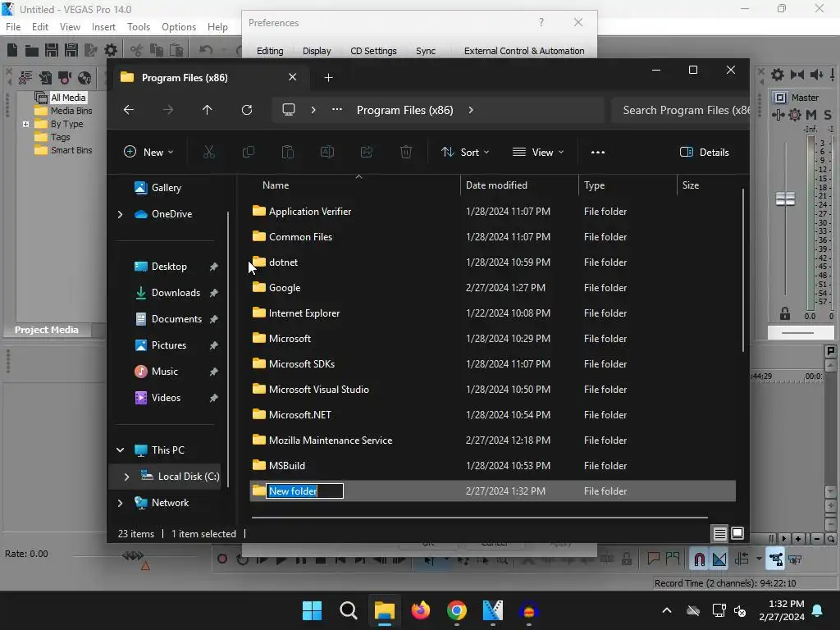Click the Save As icon in VEGAS toolbar
Image resolution: width=840 pixels, height=630 pixels.
71,50
